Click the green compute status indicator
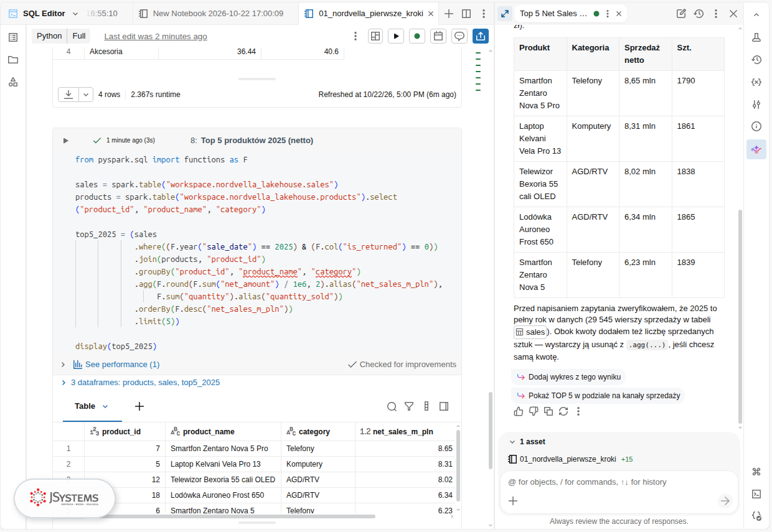This screenshot has height=532, width=772. 417,36
